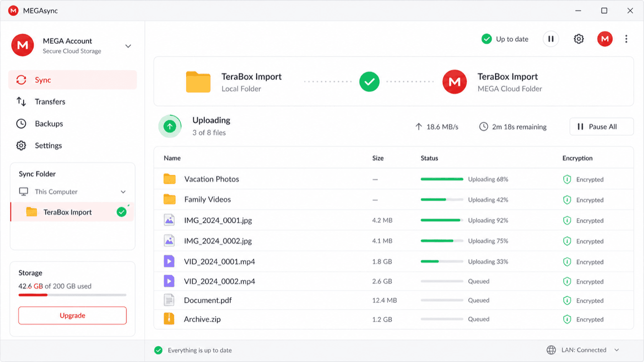The width and height of the screenshot is (644, 362).
Task: Click the 12.4 MB size value
Action: point(384,300)
